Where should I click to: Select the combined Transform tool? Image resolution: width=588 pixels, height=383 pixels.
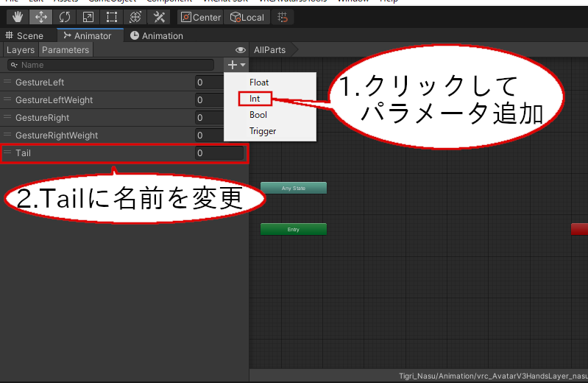tap(135, 17)
